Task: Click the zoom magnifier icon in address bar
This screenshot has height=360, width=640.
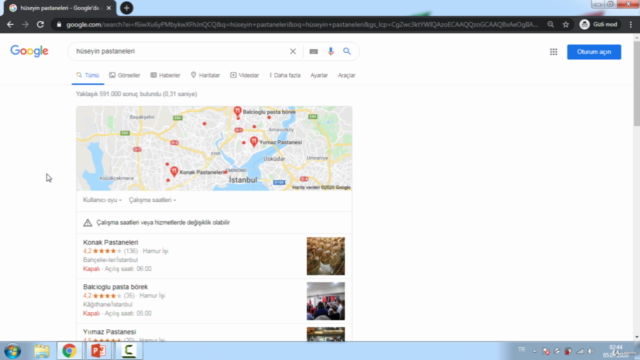Action: (x=551, y=24)
